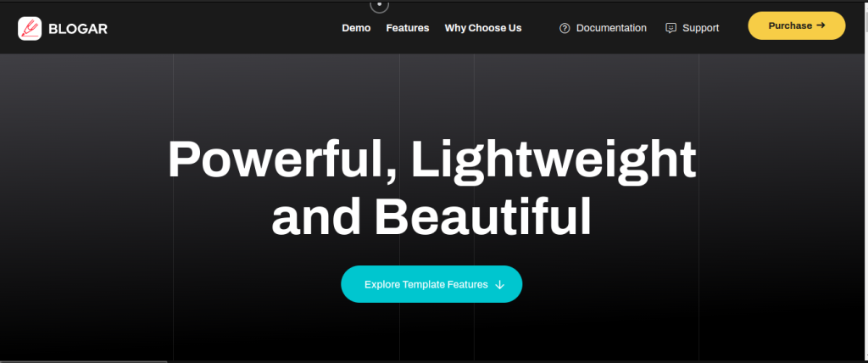The width and height of the screenshot is (868, 363).
Task: Click the down arrow in Explore button
Action: (x=499, y=285)
